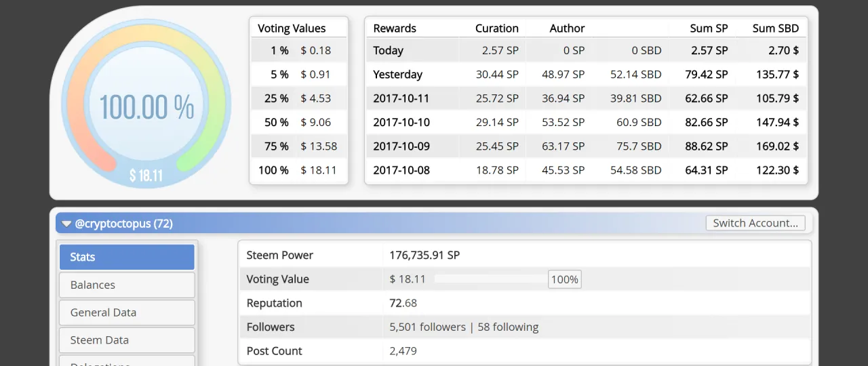Open the Switch Account dropdown
The height and width of the screenshot is (366, 868).
click(x=755, y=223)
